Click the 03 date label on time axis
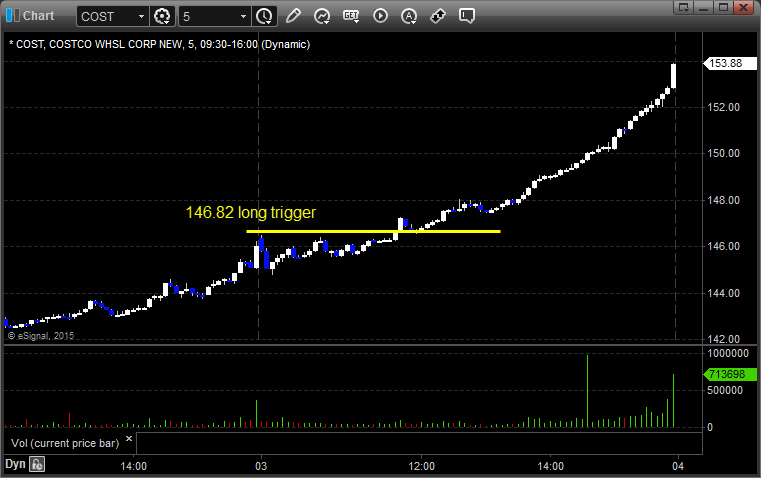Image resolution: width=761 pixels, height=478 pixels. (x=261, y=466)
